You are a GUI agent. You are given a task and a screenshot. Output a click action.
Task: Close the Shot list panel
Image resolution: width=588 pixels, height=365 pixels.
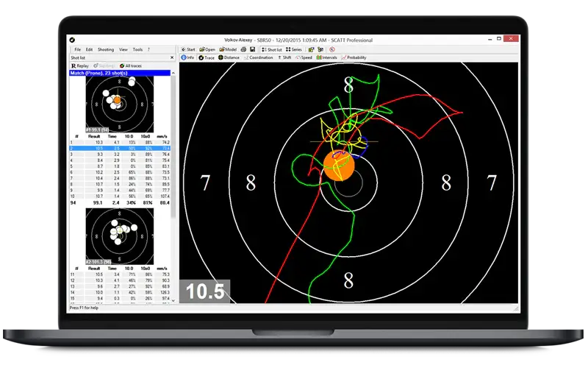[x=172, y=58]
